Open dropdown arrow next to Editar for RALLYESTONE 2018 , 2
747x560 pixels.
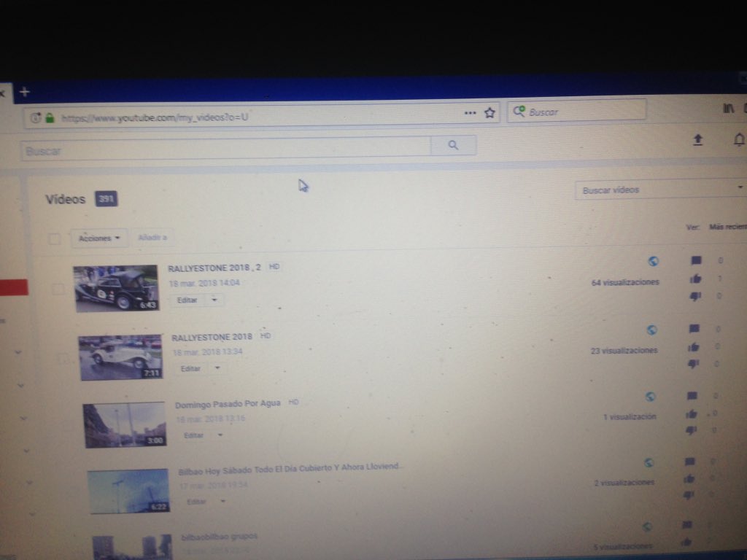point(214,300)
